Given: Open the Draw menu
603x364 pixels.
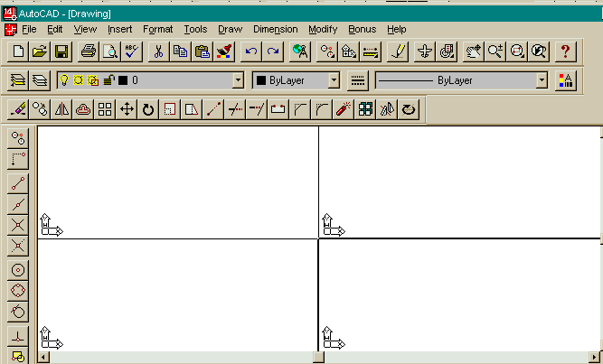Looking at the screenshot, I should coord(230,29).
